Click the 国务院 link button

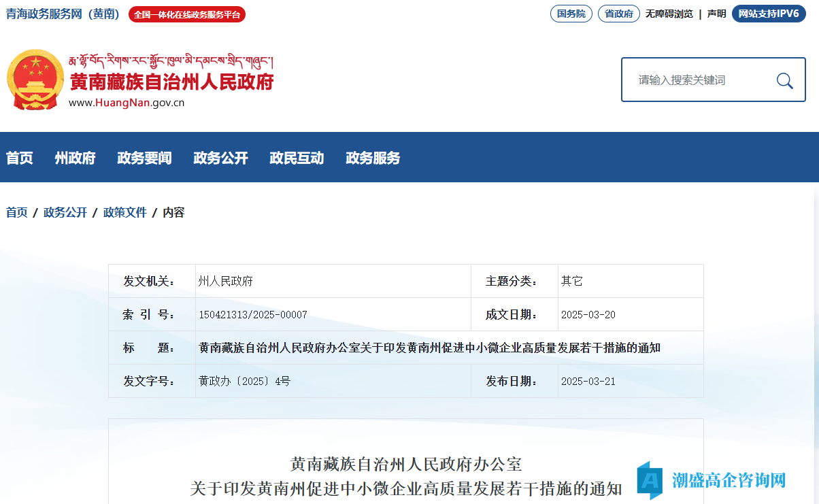click(571, 14)
